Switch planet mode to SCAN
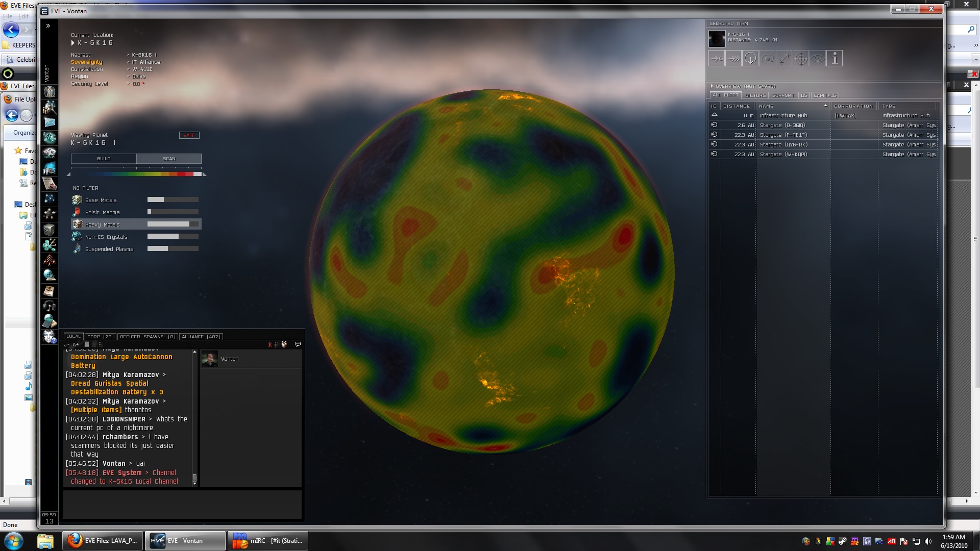980x551 pixels. (169, 159)
